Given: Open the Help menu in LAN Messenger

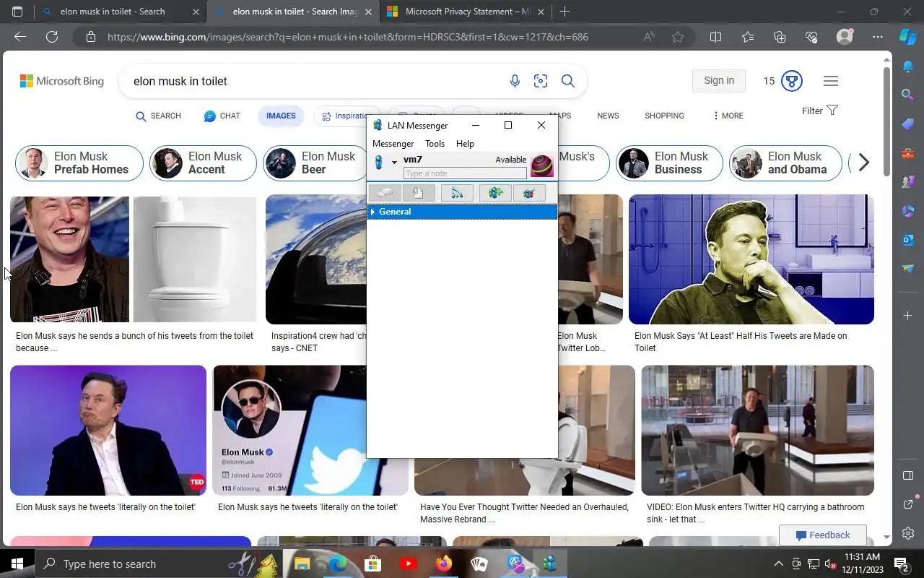Looking at the screenshot, I should point(465,144).
